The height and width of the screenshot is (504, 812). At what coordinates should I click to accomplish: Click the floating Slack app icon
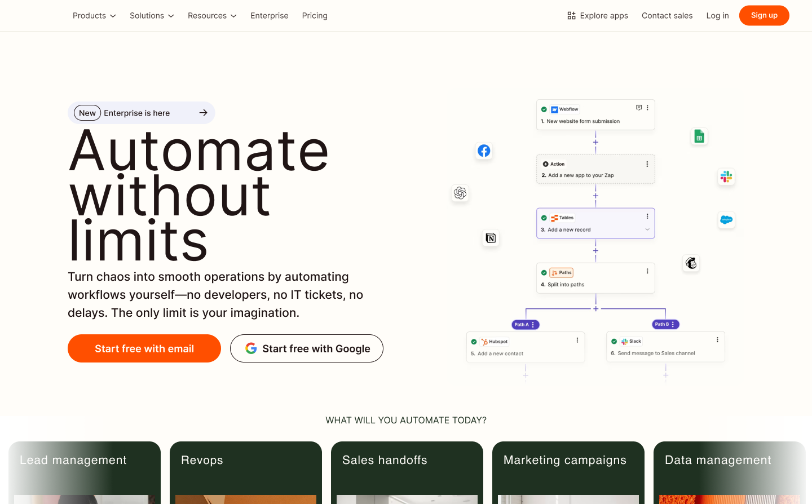coord(726,176)
